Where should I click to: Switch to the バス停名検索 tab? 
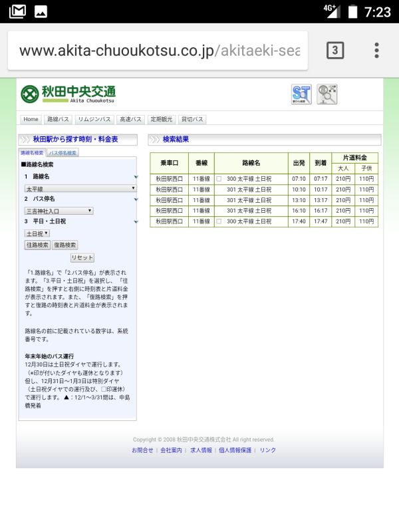point(63,153)
